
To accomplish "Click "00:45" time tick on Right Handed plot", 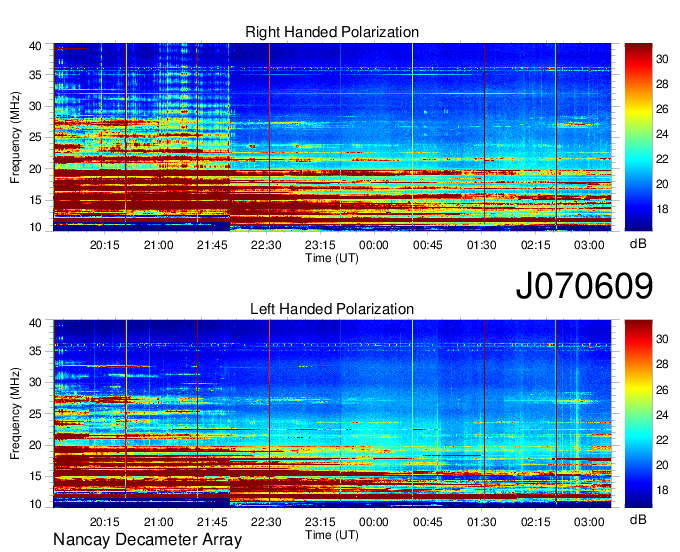I will (x=428, y=245).
